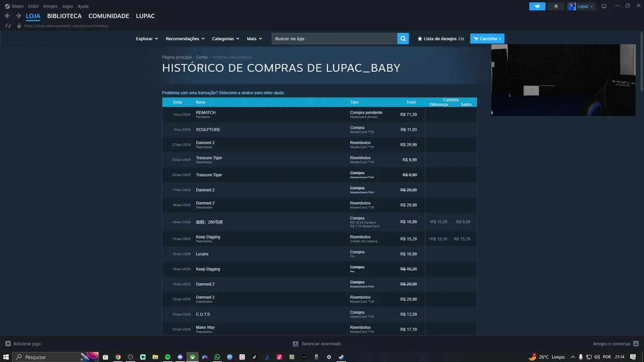Open the Windows notification center icon
Image resolution: width=644 pixels, height=362 pixels.
click(x=633, y=357)
